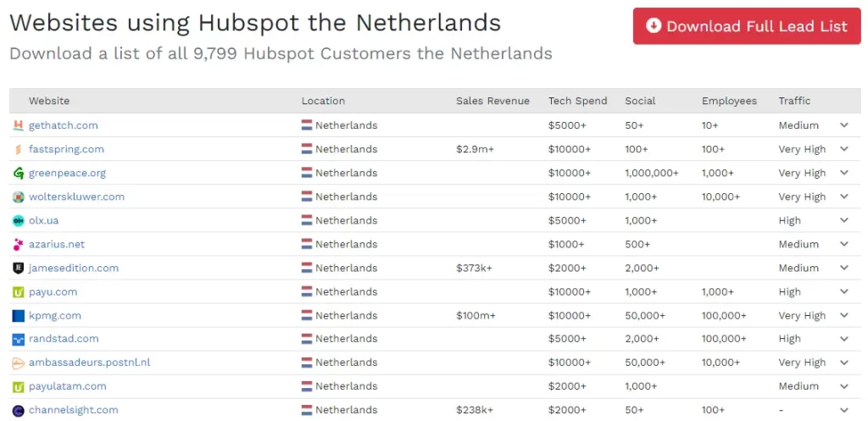Click the jamesedition.com black badge icon

(x=19, y=269)
